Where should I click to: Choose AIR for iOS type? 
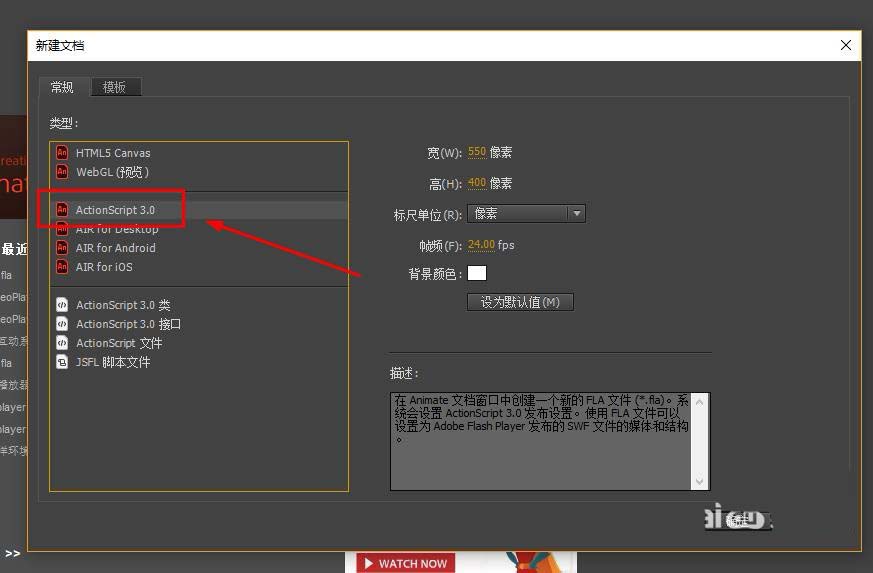(x=199, y=267)
